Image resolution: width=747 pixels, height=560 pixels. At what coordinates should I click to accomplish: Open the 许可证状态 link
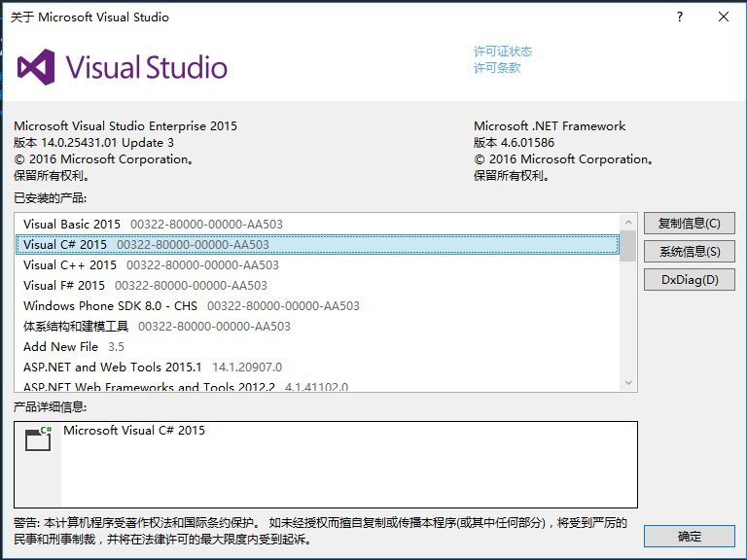(x=503, y=52)
